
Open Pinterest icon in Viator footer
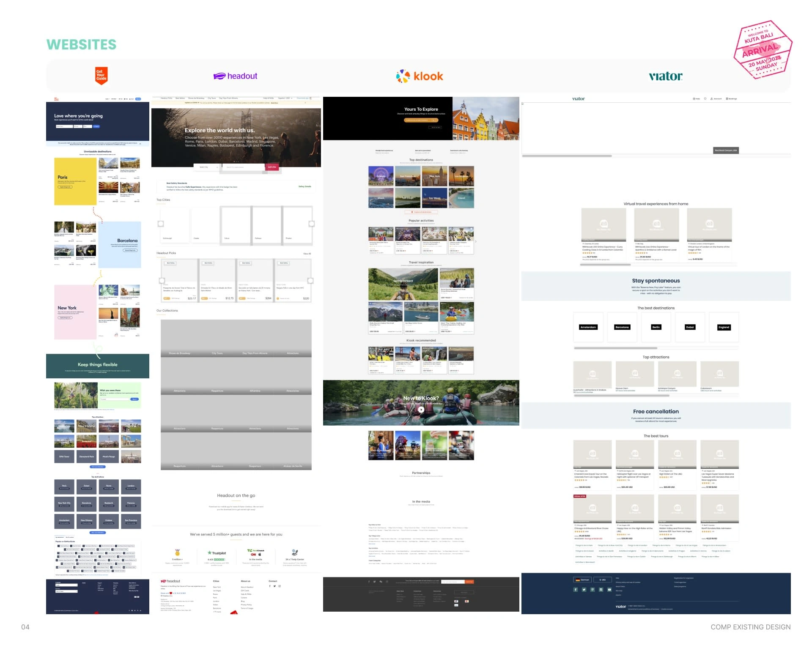coord(593,590)
